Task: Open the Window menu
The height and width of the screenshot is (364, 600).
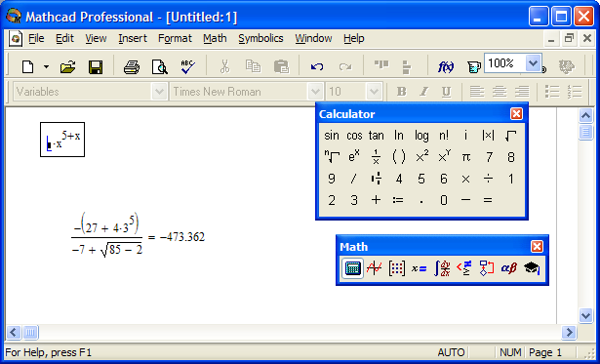Action: click(313, 38)
